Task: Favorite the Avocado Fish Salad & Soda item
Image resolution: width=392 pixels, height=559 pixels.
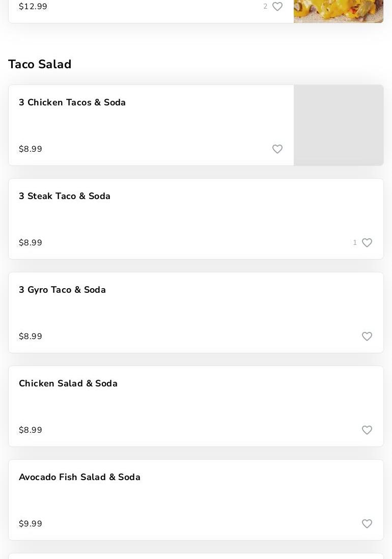Action: 367,524
